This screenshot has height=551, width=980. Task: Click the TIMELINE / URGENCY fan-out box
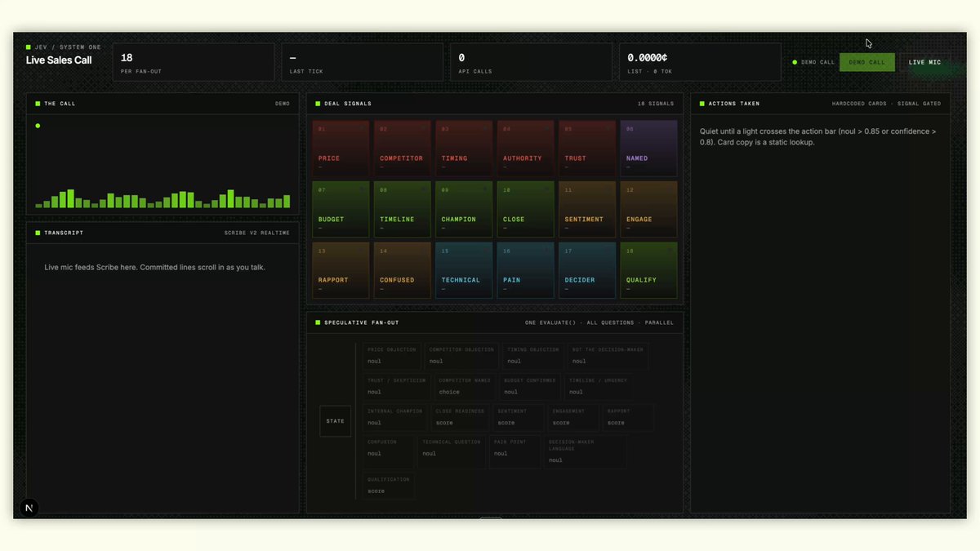tap(597, 387)
